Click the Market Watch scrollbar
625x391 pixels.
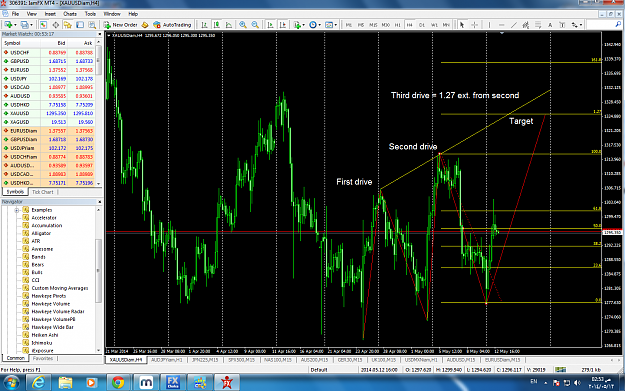[x=98, y=60]
